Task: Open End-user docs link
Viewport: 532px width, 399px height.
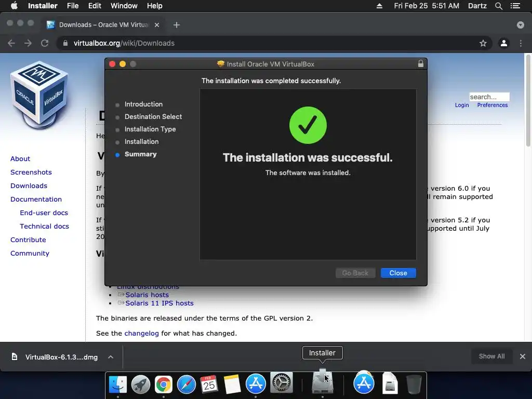Action: point(44,213)
